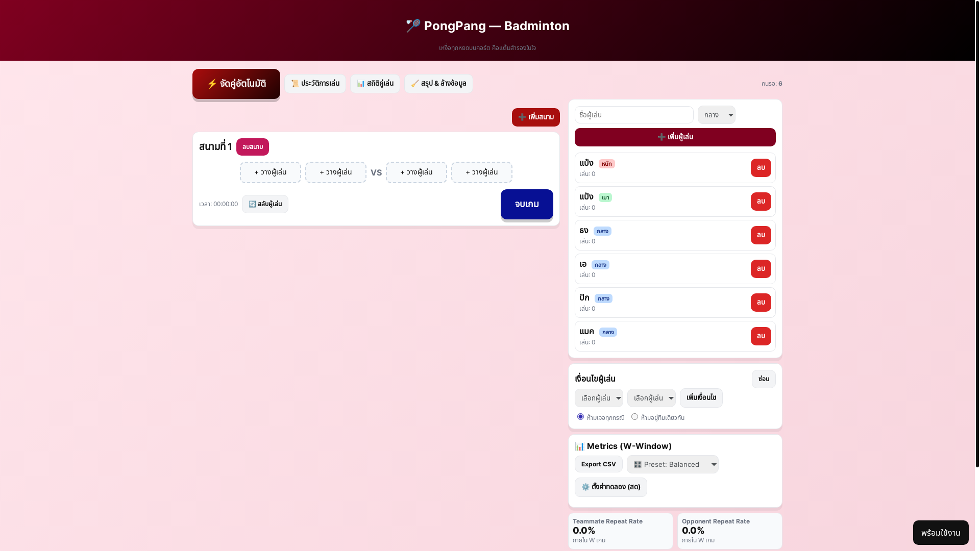
Task: Click the เบา skill badge on แป้ง
Action: coord(605,197)
